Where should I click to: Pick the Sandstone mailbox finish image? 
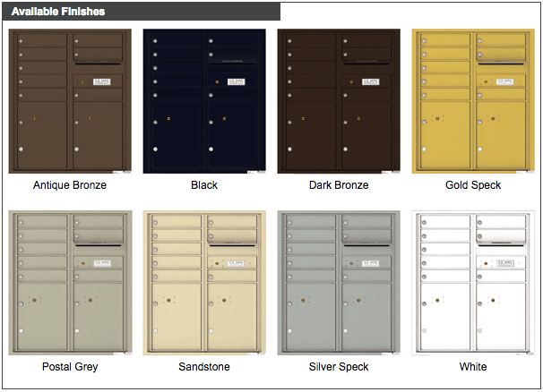(204, 284)
